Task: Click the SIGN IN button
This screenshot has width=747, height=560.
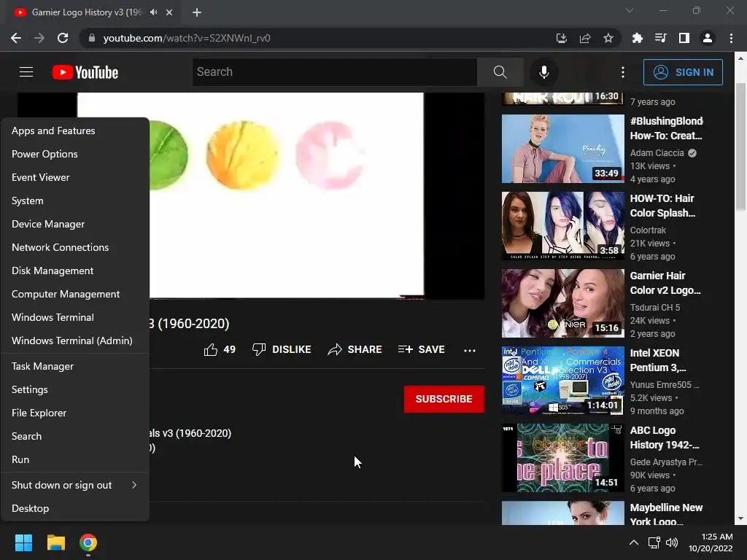Action: pos(683,72)
